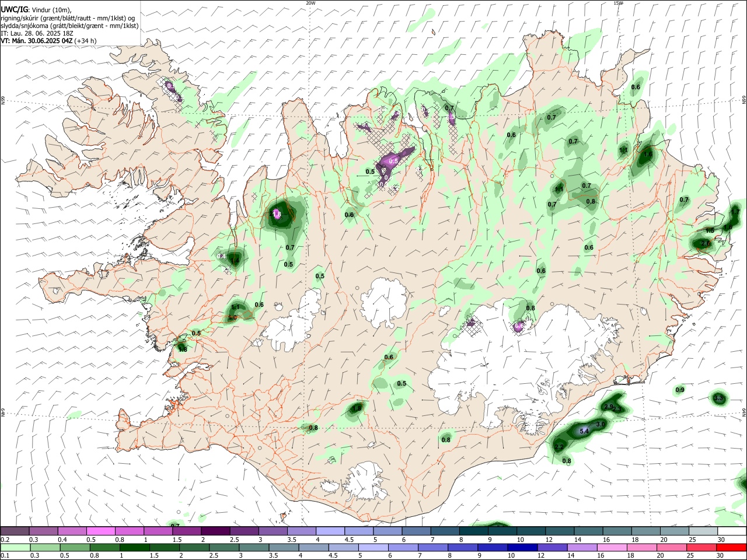Click the white snow swatch after 30
747x560 pixels.
[732, 531]
